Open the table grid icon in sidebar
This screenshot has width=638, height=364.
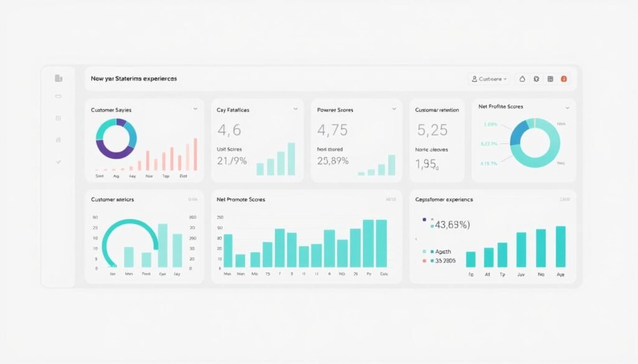click(x=59, y=118)
